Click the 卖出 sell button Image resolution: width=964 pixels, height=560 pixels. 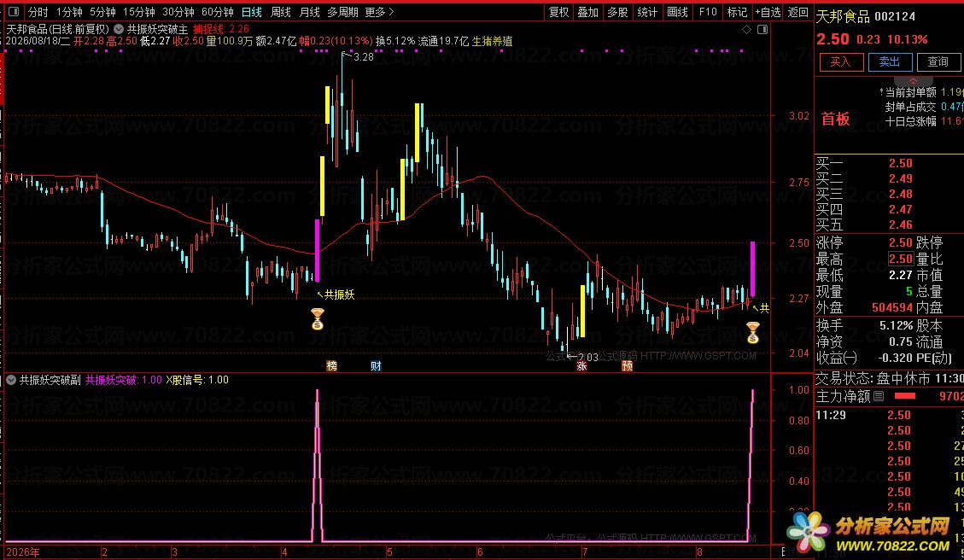click(x=890, y=62)
